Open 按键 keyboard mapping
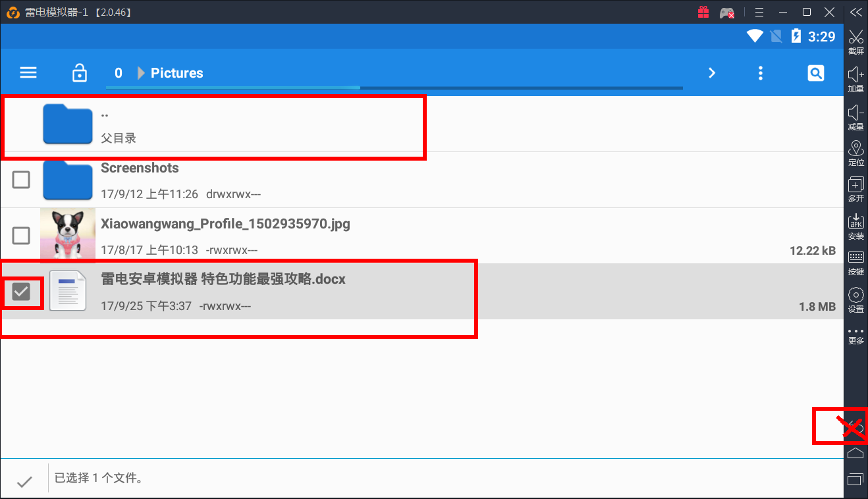 coord(856,263)
